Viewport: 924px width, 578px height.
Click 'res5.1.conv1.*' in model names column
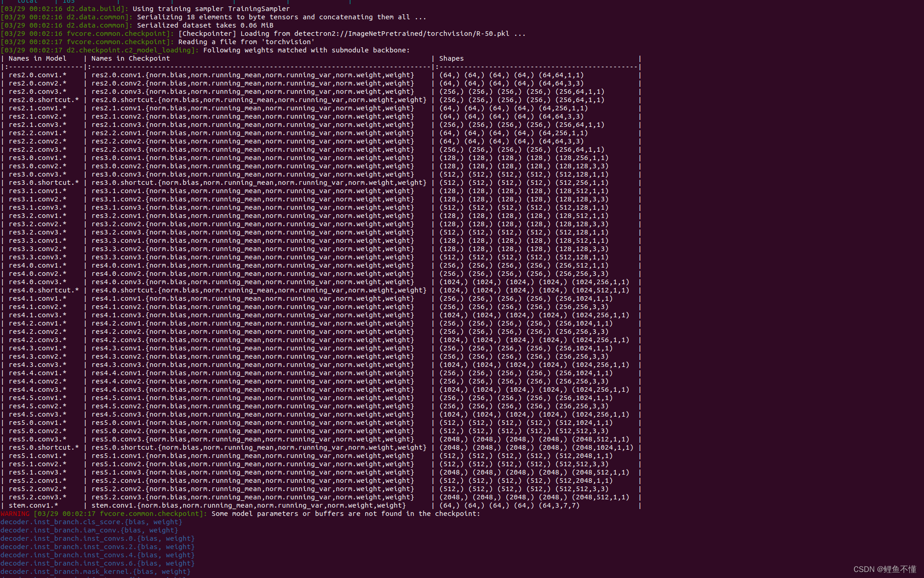coord(37,456)
